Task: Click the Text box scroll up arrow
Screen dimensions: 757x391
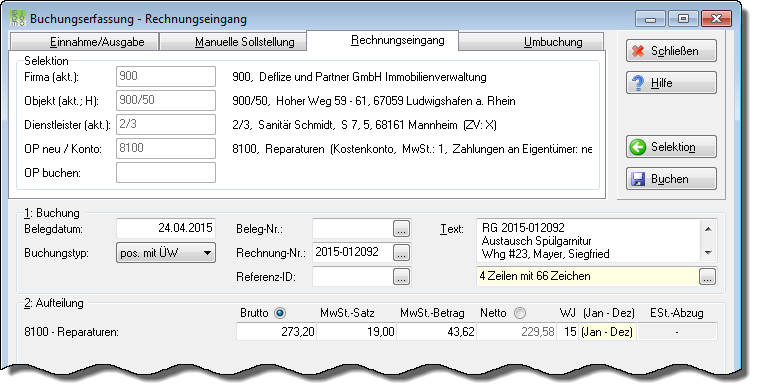Action: coord(708,229)
